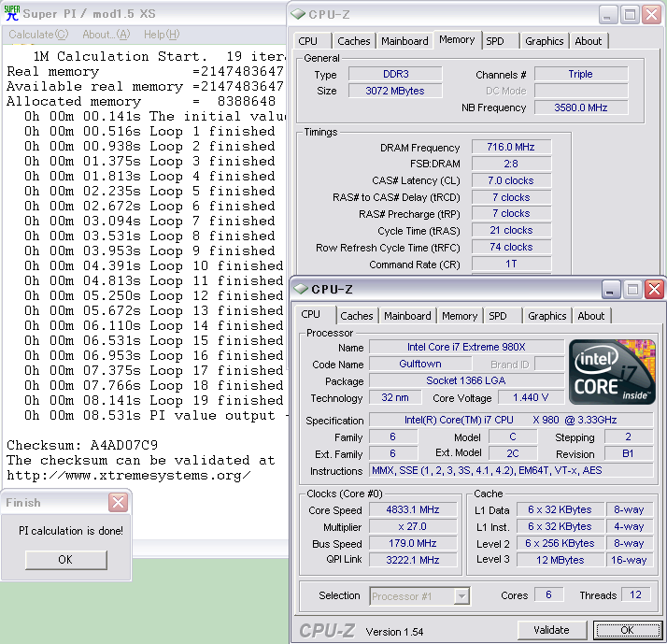Click the Loop 19 finished line
The image size is (667, 644).
click(153, 401)
